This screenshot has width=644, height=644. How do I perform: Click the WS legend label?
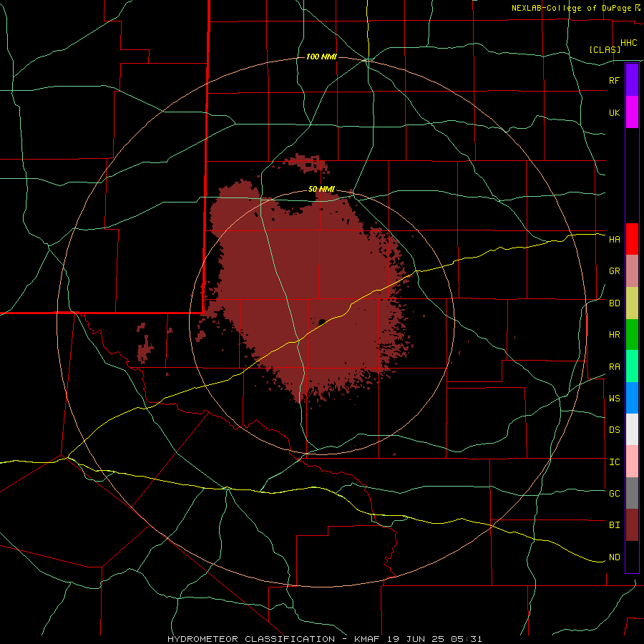[x=614, y=398]
